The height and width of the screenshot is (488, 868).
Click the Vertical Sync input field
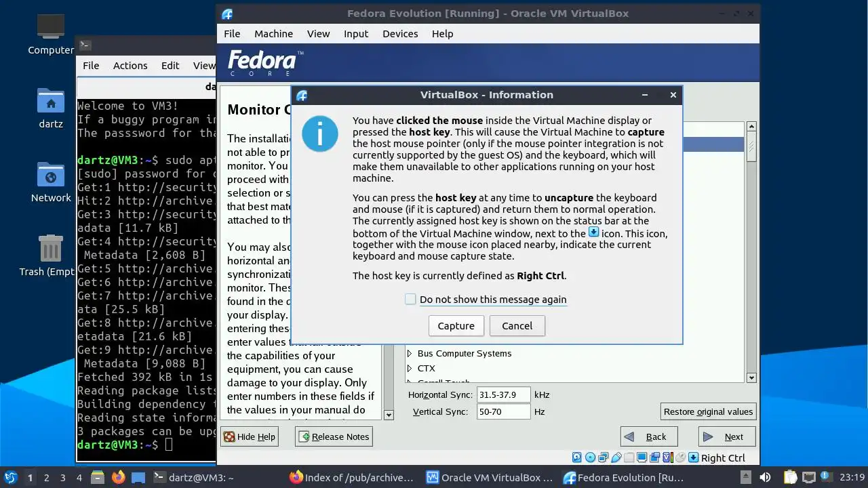click(504, 411)
